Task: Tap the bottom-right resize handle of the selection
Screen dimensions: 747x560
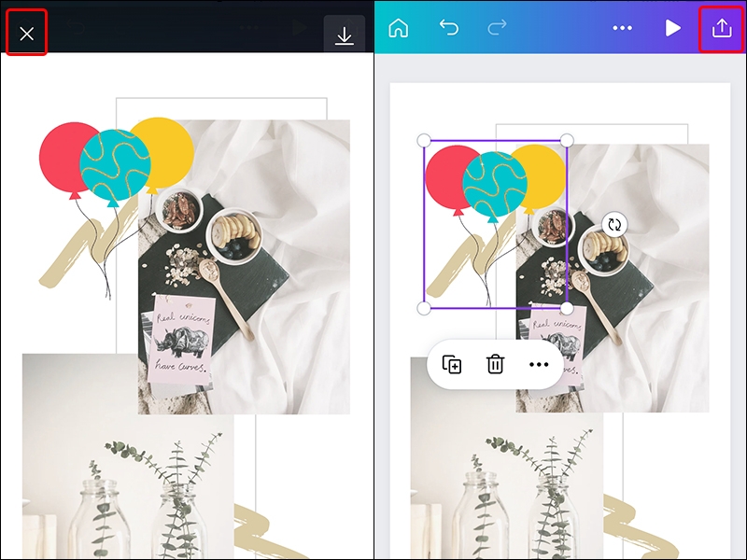Action: click(567, 307)
